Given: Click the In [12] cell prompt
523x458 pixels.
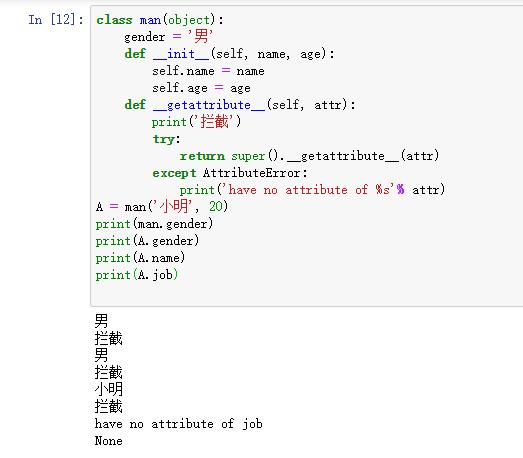Looking at the screenshot, I should [x=55, y=19].
